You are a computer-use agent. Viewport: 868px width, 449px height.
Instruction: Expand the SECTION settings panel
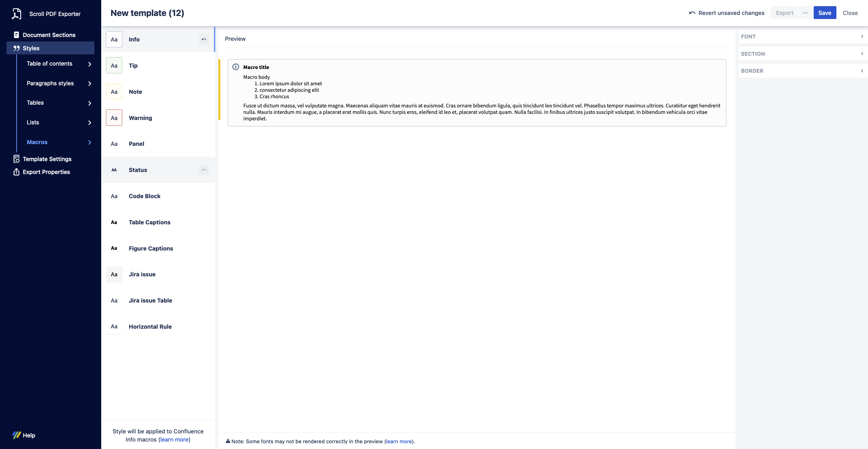862,54
